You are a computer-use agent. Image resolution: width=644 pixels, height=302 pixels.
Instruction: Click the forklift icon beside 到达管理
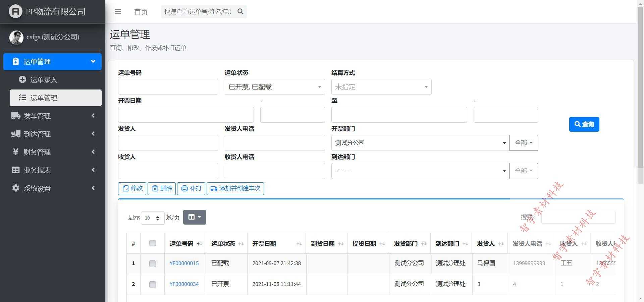click(16, 134)
